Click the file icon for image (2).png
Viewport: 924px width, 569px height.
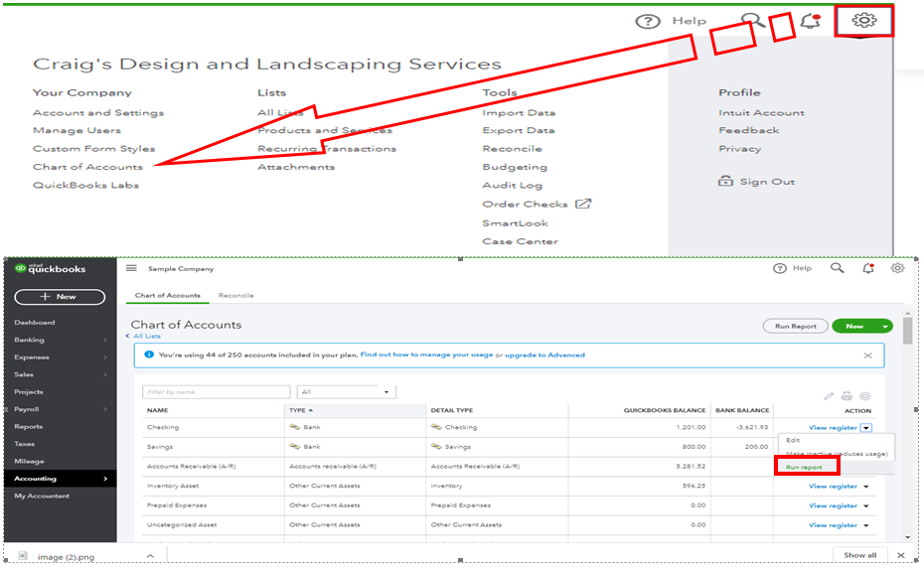23,556
